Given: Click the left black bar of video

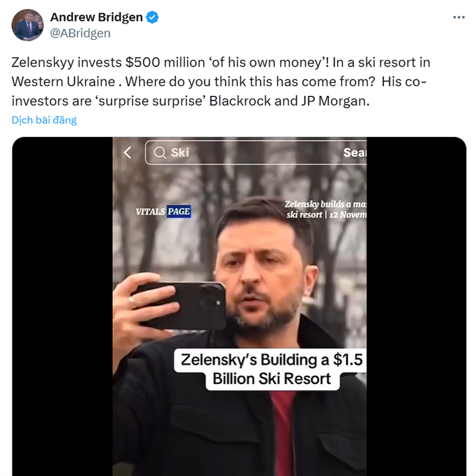Looking at the screenshot, I should [63, 306].
